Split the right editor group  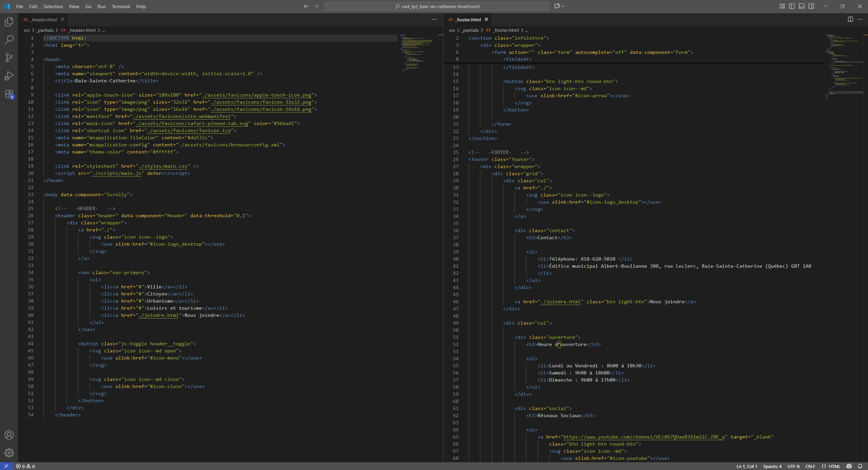[x=850, y=19]
